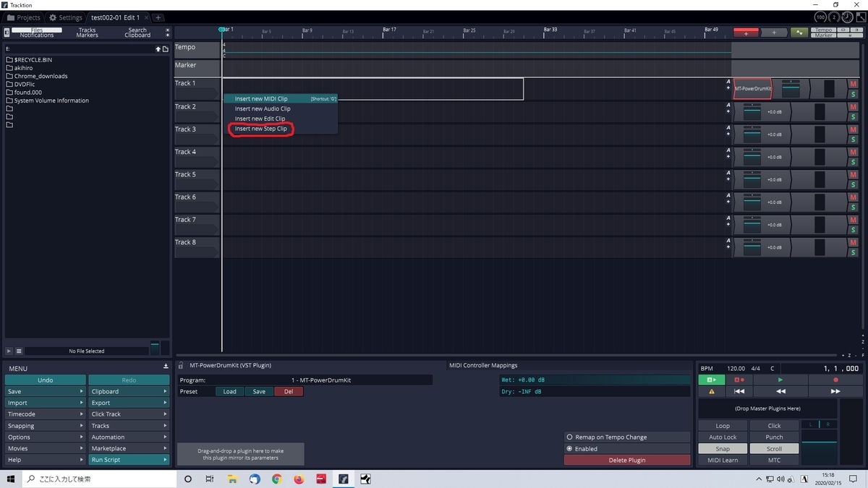The width and height of the screenshot is (868, 488).
Task: Click the new folder icon in the browser
Action: click(166, 49)
